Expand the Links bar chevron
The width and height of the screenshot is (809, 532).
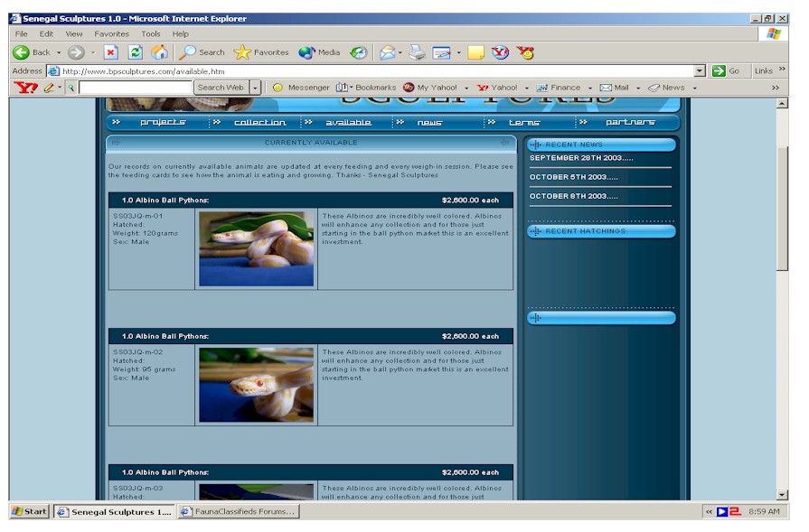tap(782, 69)
